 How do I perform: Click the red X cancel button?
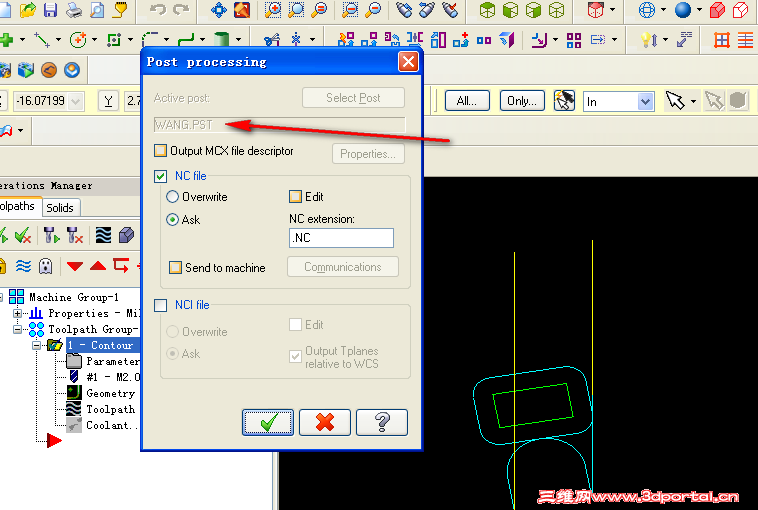pyautogui.click(x=325, y=423)
